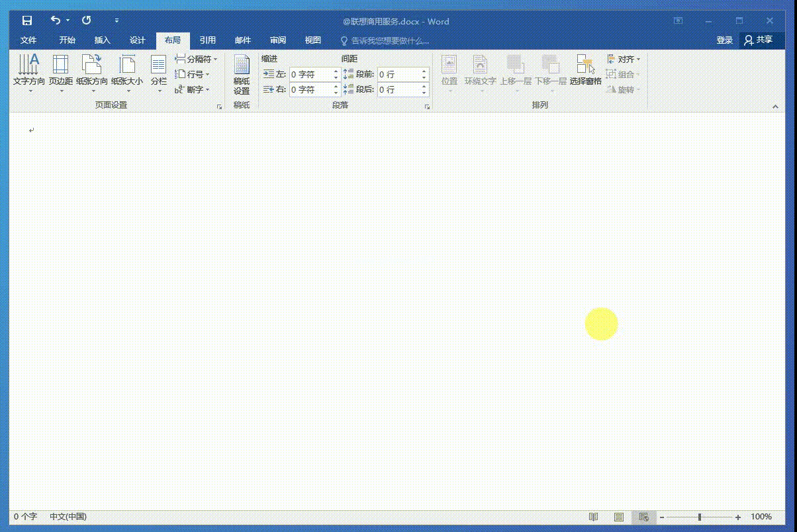Click the Undo arrow icon

(56, 21)
